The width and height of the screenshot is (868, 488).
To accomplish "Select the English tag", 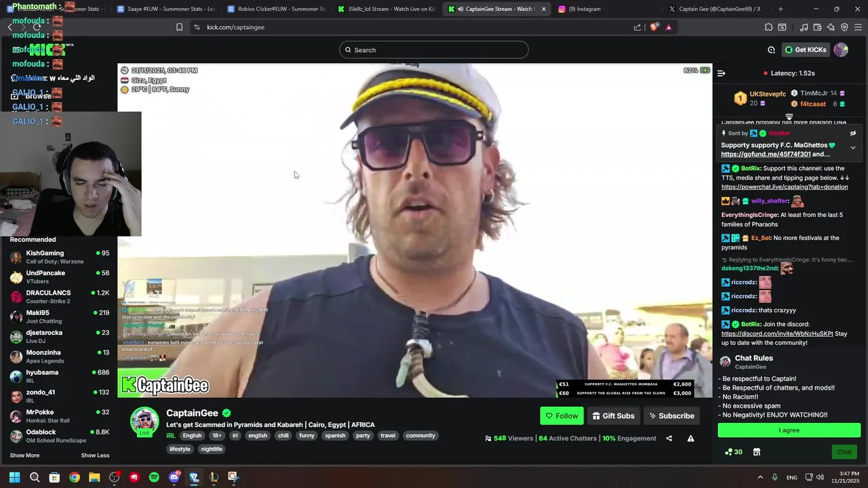I will pos(192,436).
